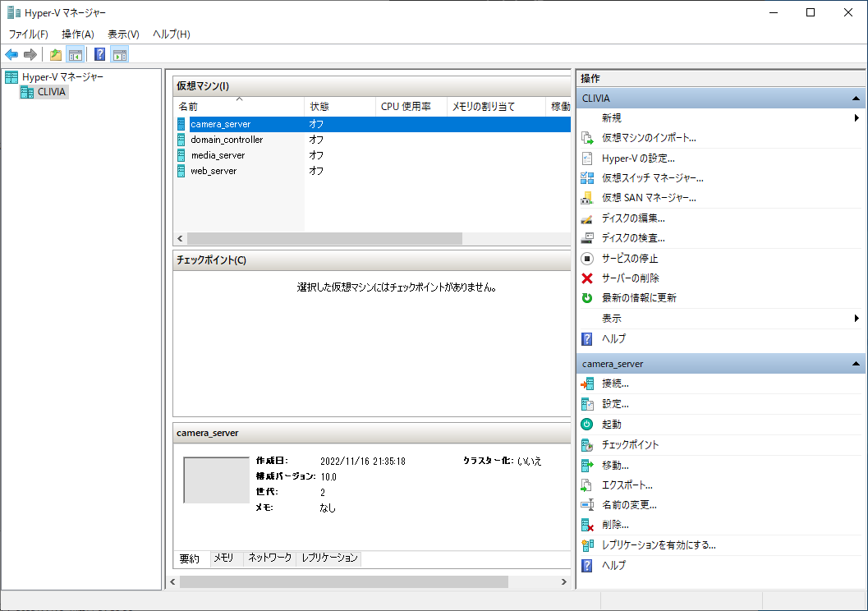The height and width of the screenshot is (611, 868).
Task: Click エクスポート export action icon
Action: (x=587, y=485)
